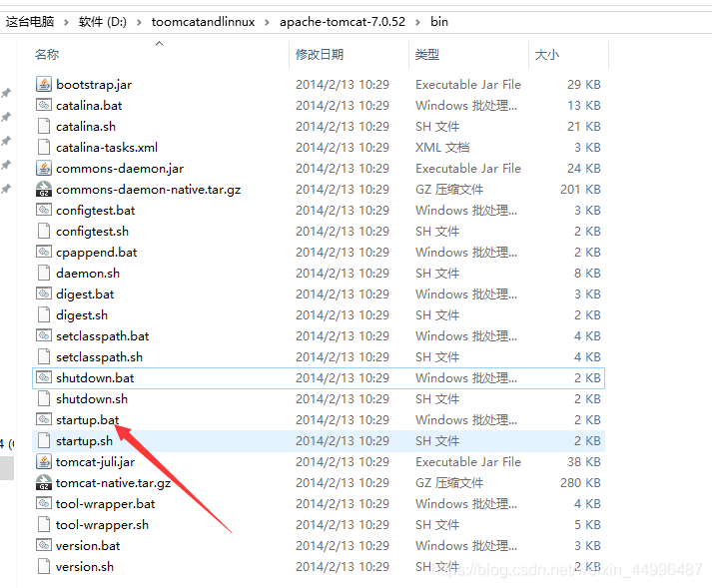Click the 201 KB size value

tap(580, 190)
